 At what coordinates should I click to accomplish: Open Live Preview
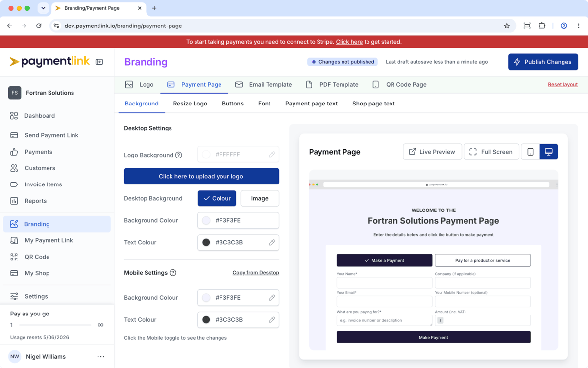point(433,152)
